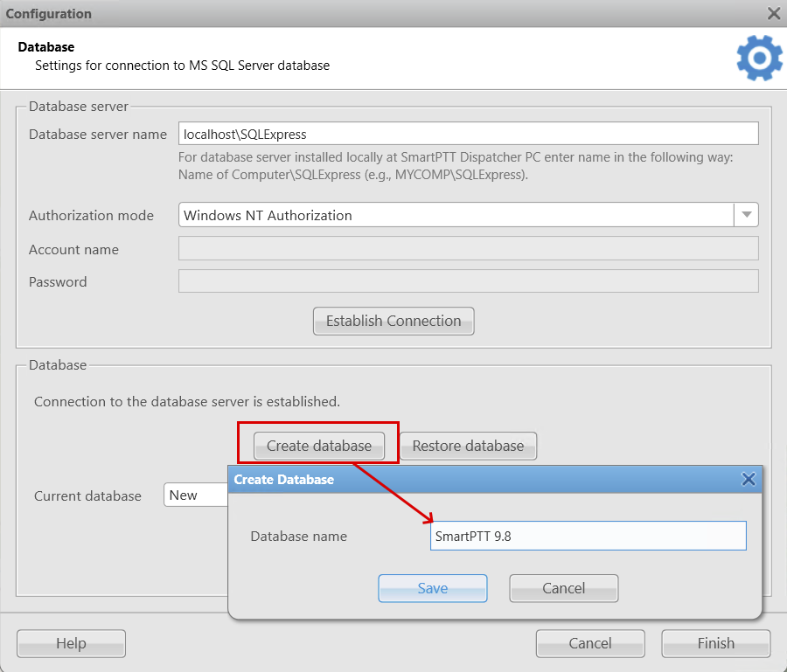Click the bold 'Database' page heading
The image size is (787, 672).
point(46,47)
